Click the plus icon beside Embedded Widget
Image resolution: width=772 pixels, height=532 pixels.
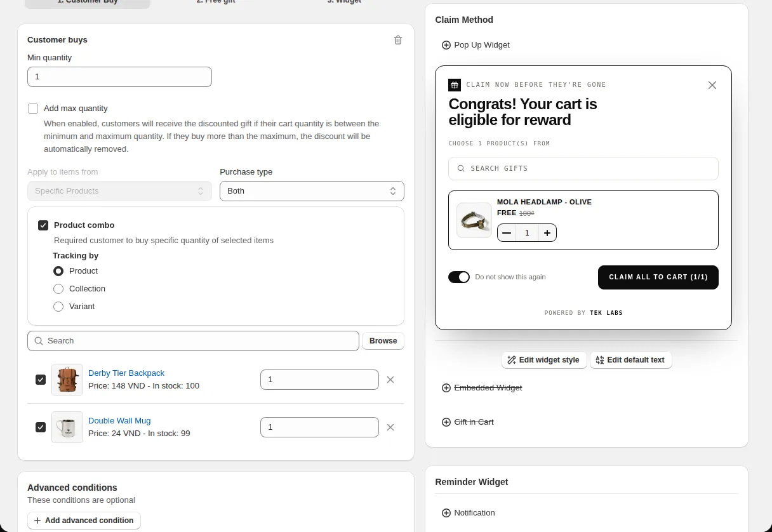tap(446, 388)
